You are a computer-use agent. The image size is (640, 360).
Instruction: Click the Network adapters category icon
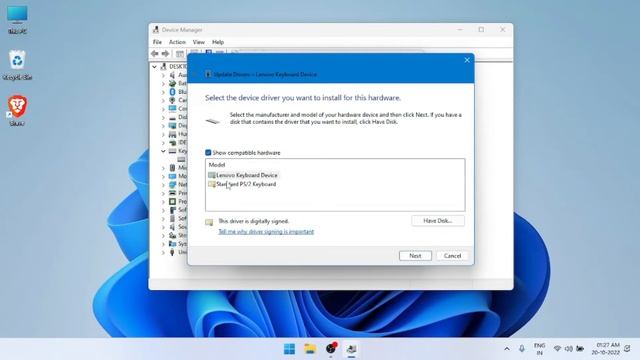(172, 184)
